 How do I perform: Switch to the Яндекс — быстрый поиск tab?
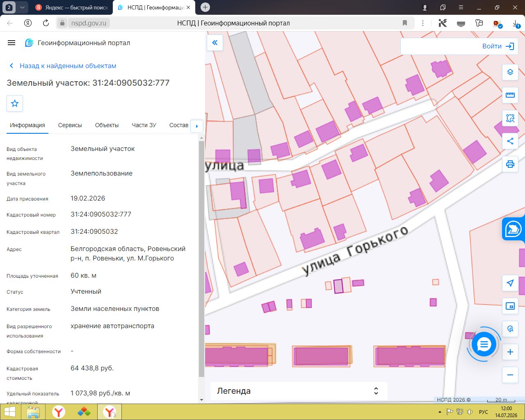pyautogui.click(x=71, y=7)
